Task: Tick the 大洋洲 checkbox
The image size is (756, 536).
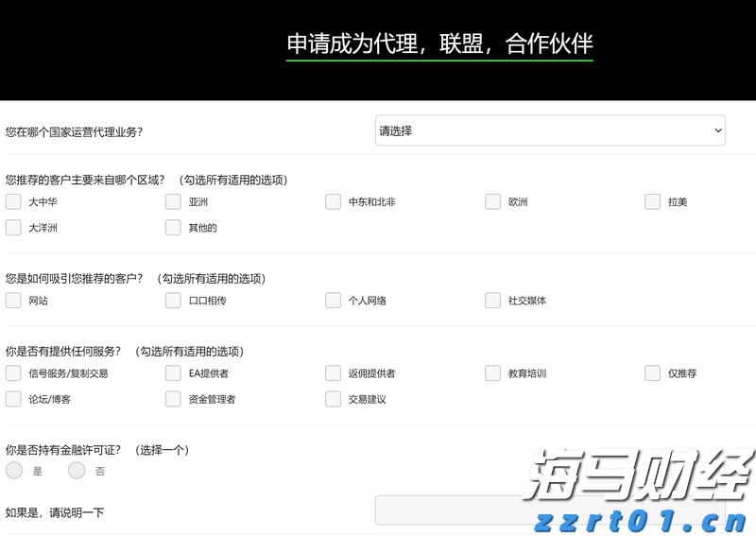Action: tap(13, 227)
